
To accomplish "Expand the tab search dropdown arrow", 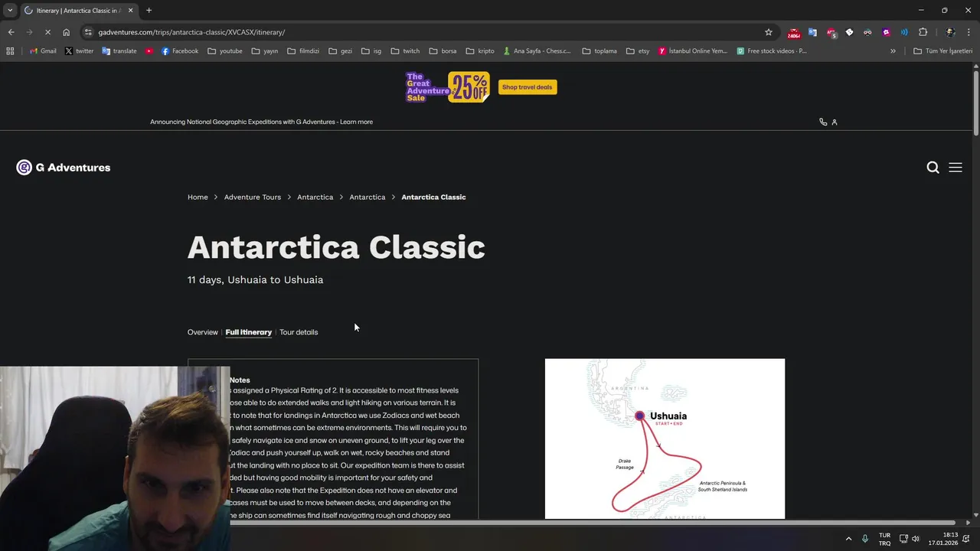I will (10, 10).
